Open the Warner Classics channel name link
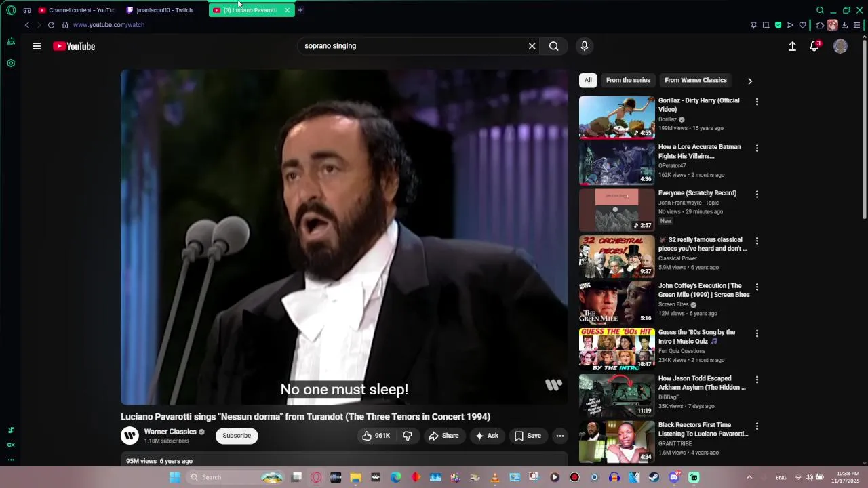 (x=170, y=432)
